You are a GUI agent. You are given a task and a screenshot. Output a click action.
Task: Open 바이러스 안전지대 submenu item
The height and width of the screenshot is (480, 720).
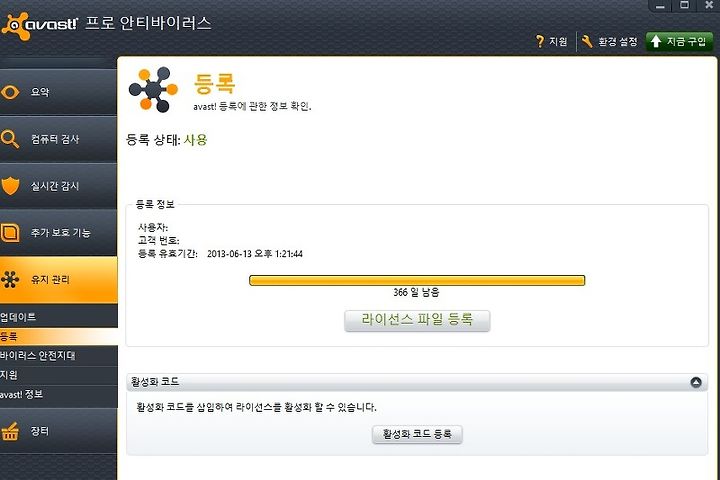click(x=59, y=356)
